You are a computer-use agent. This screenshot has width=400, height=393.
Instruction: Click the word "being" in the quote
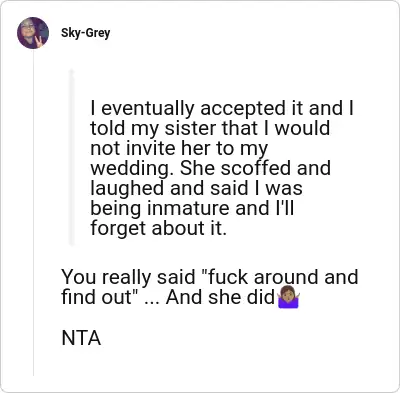point(116,209)
